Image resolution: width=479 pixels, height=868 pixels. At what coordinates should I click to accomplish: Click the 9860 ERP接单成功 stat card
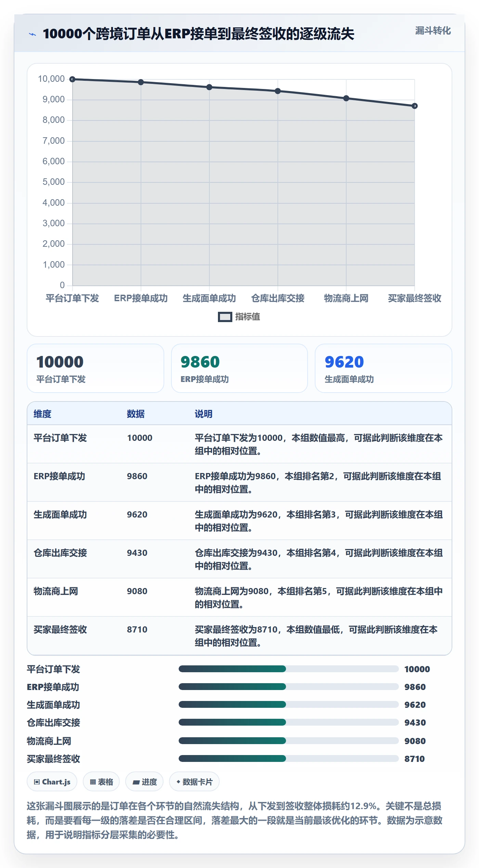coord(239,368)
